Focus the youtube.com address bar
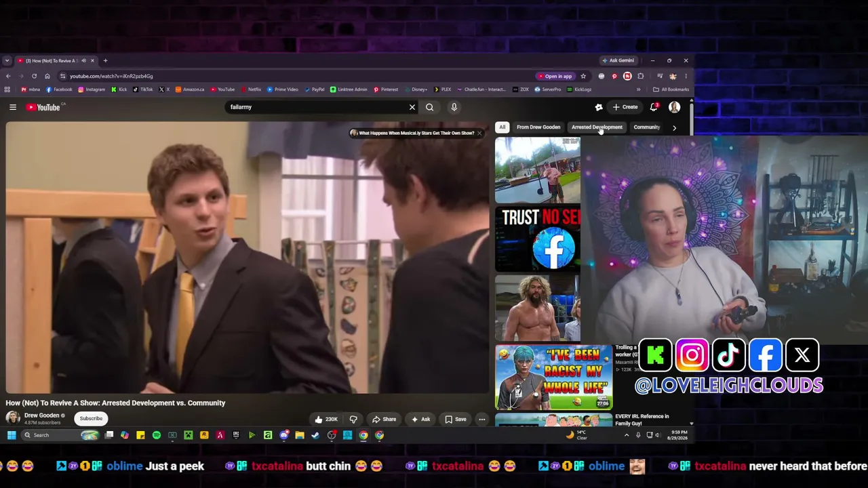The image size is (868, 488). (295, 76)
